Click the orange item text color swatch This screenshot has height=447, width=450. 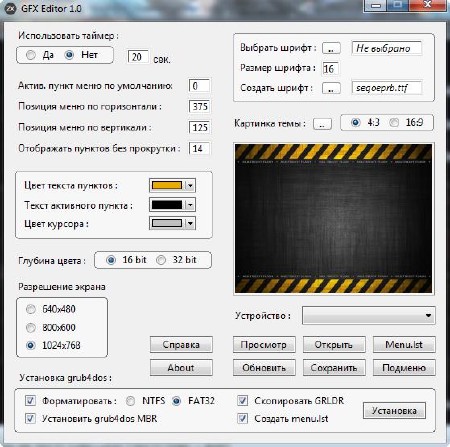pyautogui.click(x=167, y=185)
